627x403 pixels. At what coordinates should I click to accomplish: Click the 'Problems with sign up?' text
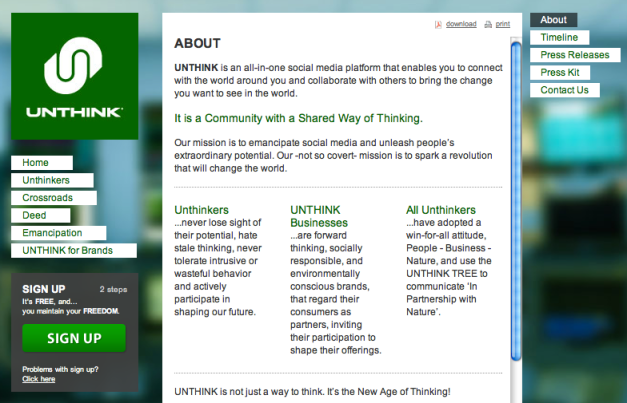coord(60,369)
